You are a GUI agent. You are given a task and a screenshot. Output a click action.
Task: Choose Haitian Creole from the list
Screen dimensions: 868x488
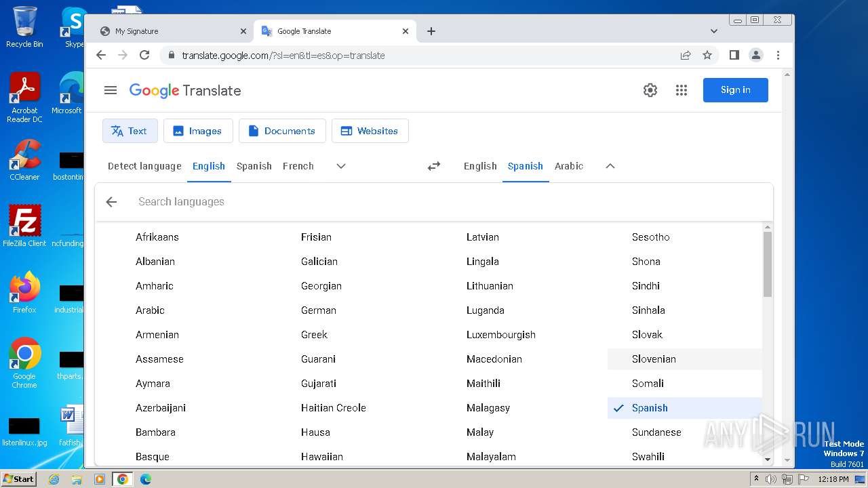point(334,408)
